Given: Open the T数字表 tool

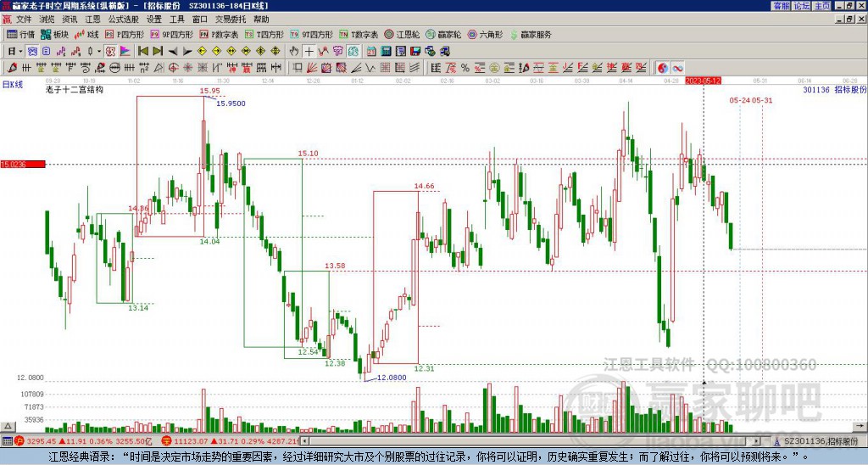Looking at the screenshot, I should [359, 34].
